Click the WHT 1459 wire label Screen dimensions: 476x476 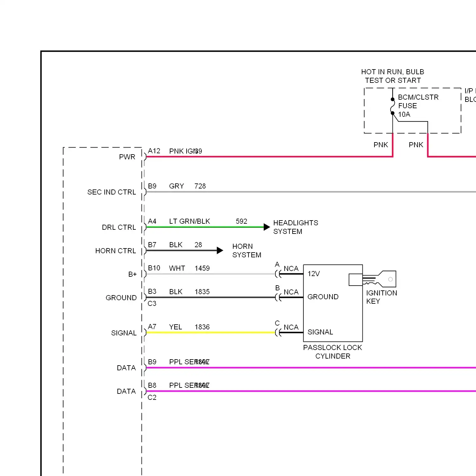coord(189,268)
